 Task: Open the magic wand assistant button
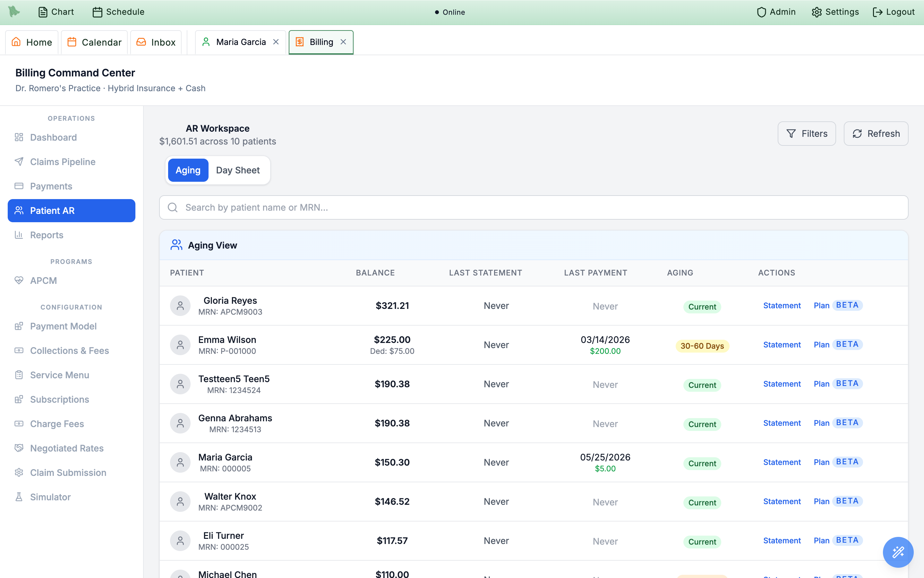[x=898, y=552]
